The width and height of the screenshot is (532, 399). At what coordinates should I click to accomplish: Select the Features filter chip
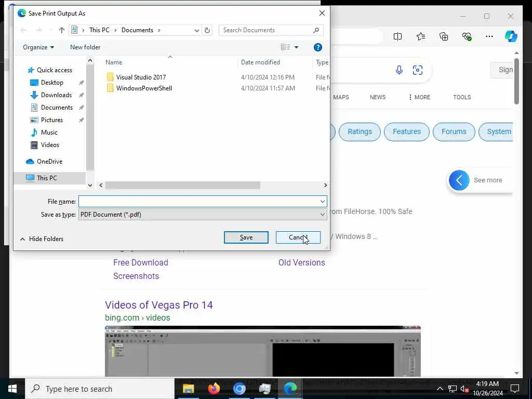coord(406,131)
